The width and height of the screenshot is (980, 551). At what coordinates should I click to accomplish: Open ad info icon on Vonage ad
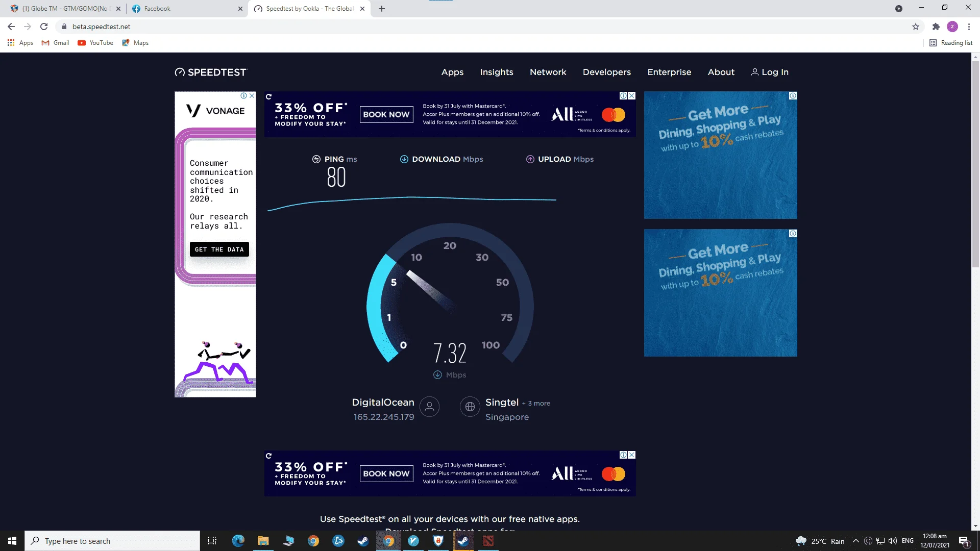click(244, 95)
